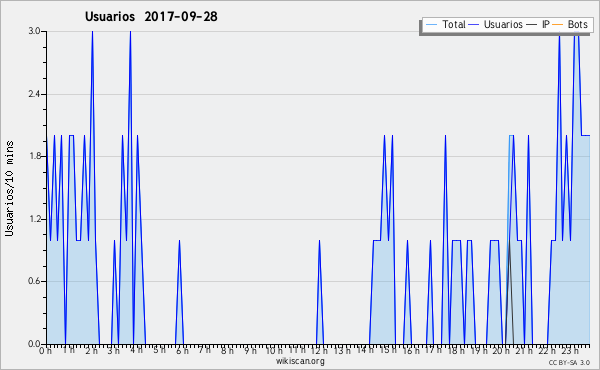Click the "22 h" x-axis label
This screenshot has width=600, height=370.
click(546, 351)
